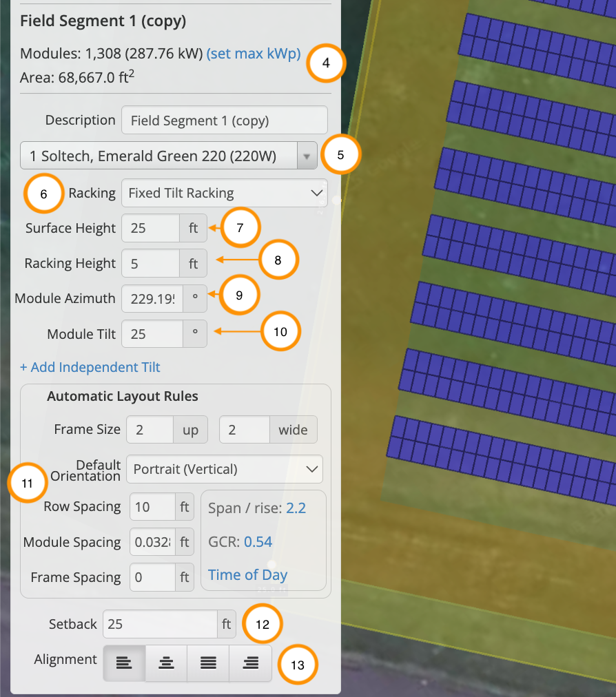Open the Time of Day link
The width and height of the screenshot is (616, 697).
[247, 575]
